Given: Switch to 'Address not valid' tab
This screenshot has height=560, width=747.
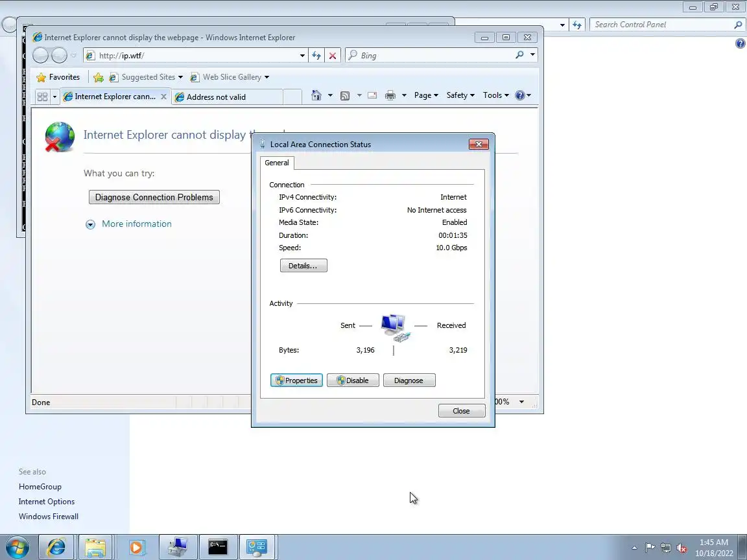Looking at the screenshot, I should (227, 97).
